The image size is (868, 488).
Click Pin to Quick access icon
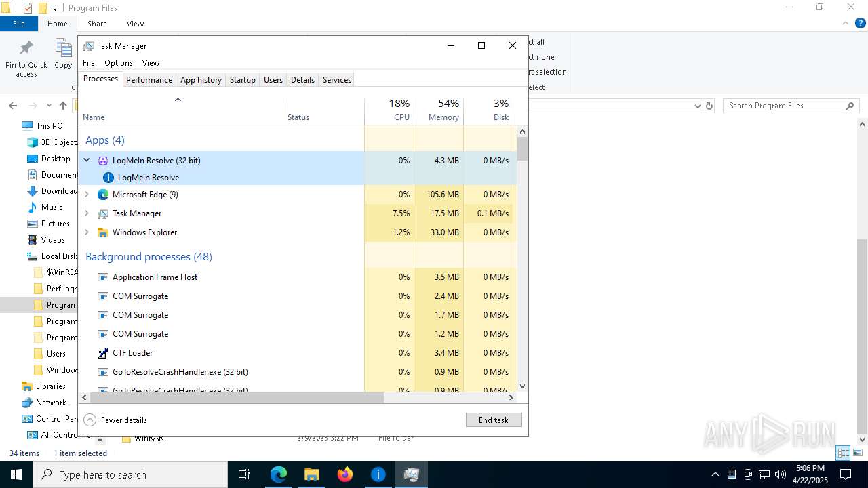click(x=26, y=48)
